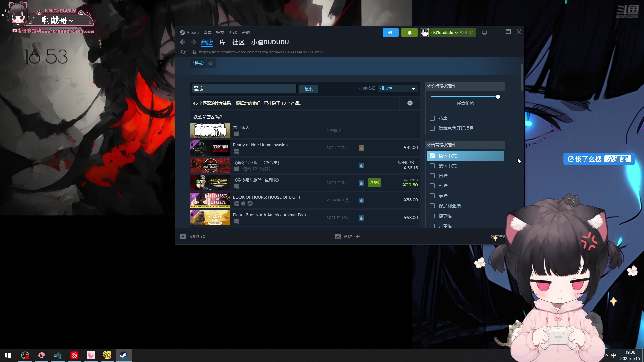
Task: Click mixed review icon for Ready or Not
Action: [x=361, y=148]
